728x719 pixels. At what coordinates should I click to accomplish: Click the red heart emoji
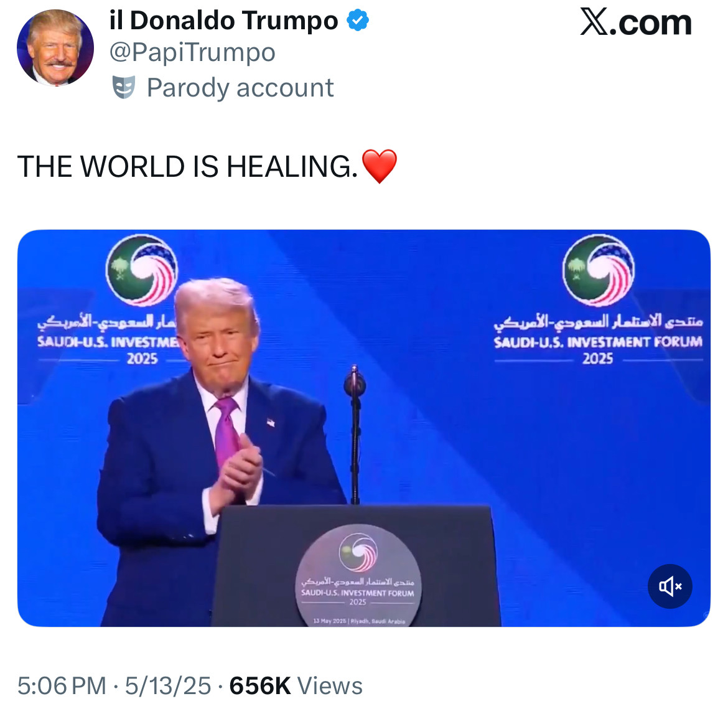pyautogui.click(x=380, y=166)
